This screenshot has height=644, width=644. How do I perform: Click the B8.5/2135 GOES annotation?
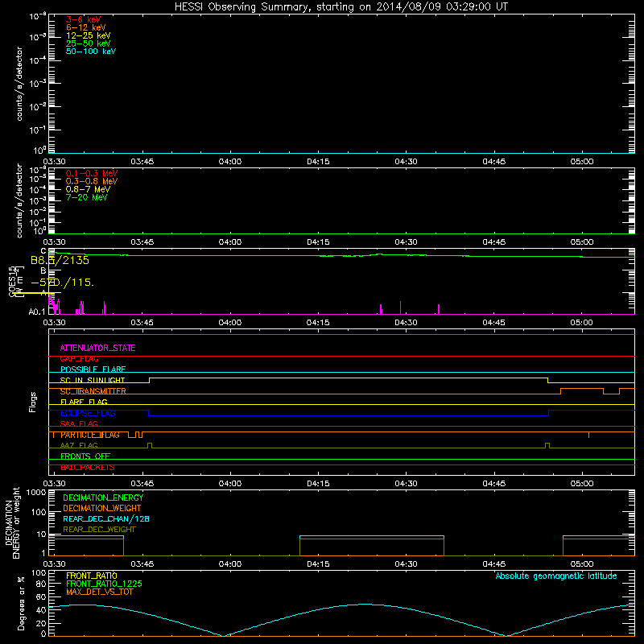(60, 260)
